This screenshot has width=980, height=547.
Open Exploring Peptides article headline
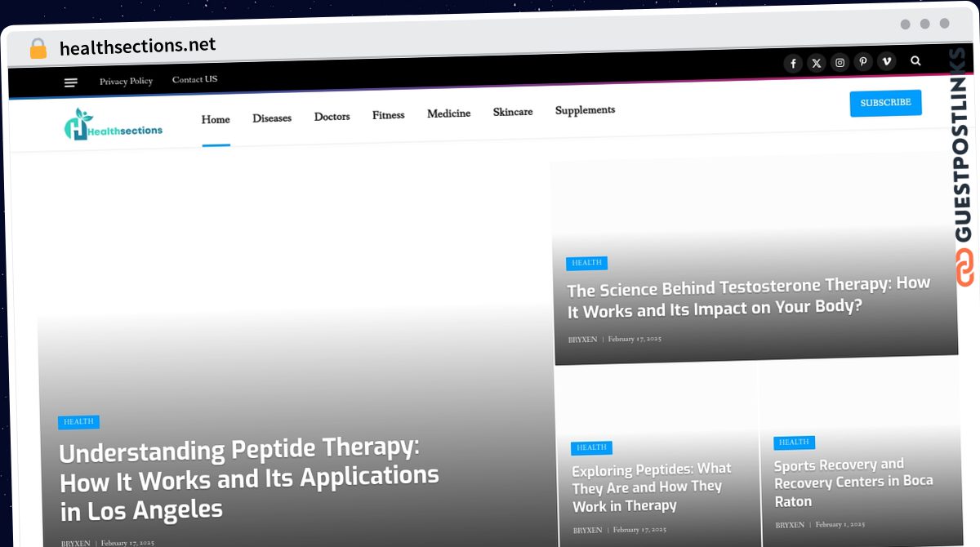[651, 487]
